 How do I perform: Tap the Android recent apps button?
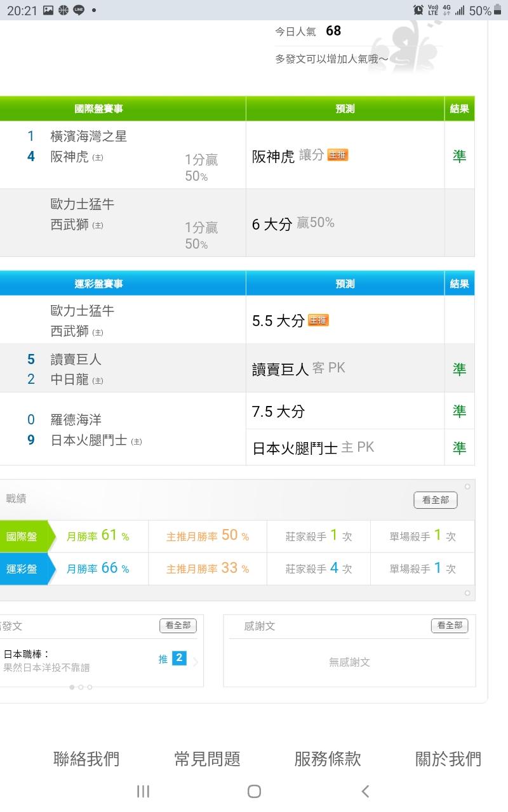[x=143, y=791]
